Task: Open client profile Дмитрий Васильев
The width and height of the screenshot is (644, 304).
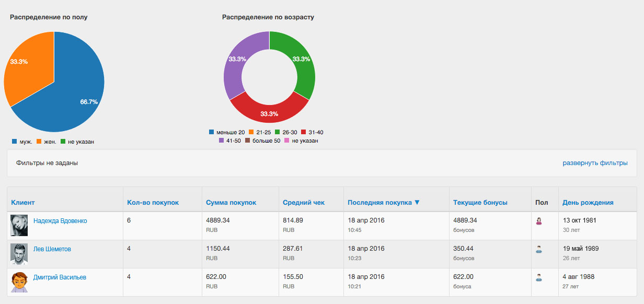Action: pos(60,277)
